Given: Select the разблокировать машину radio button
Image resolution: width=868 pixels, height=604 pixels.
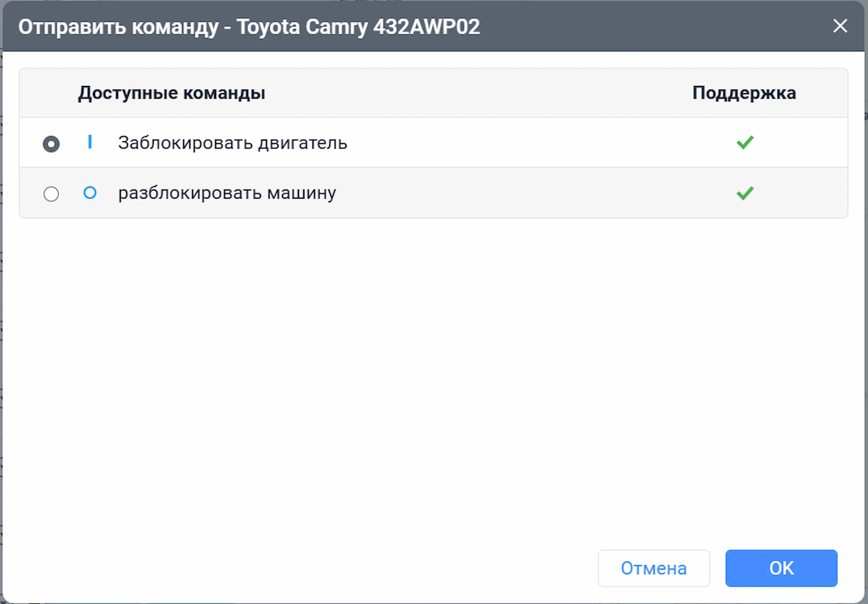Looking at the screenshot, I should click(x=51, y=194).
